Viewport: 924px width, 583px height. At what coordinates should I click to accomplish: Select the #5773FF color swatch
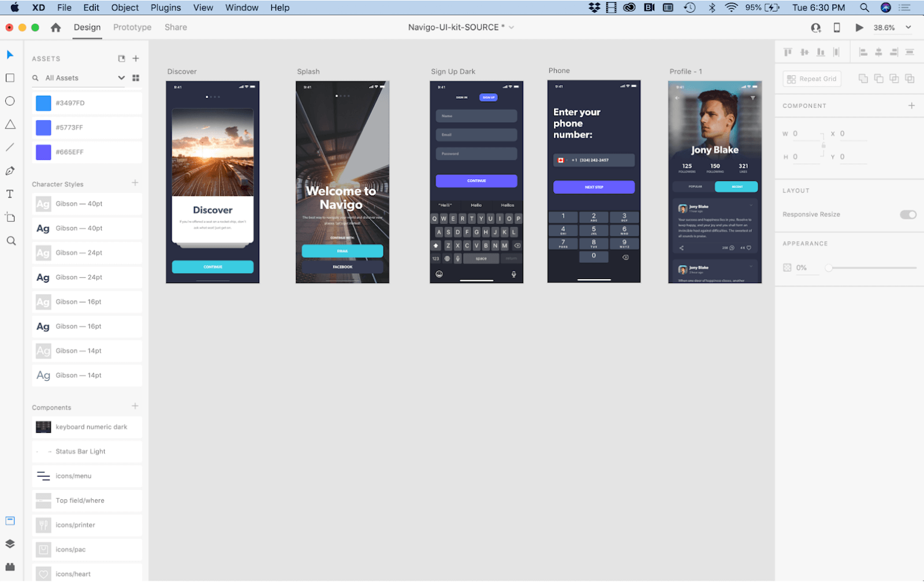pos(43,128)
